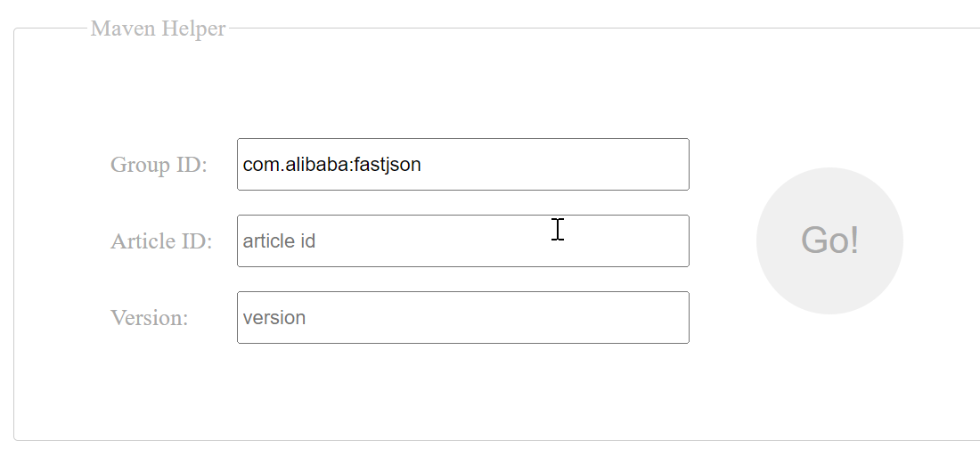This screenshot has width=980, height=456.
Task: Click the word 'fastjson' in Group ID
Action: point(388,166)
